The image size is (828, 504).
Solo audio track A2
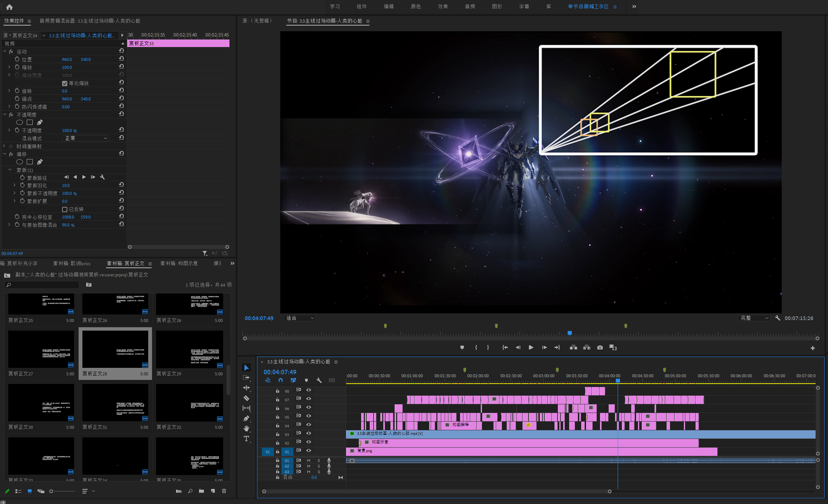[319, 466]
